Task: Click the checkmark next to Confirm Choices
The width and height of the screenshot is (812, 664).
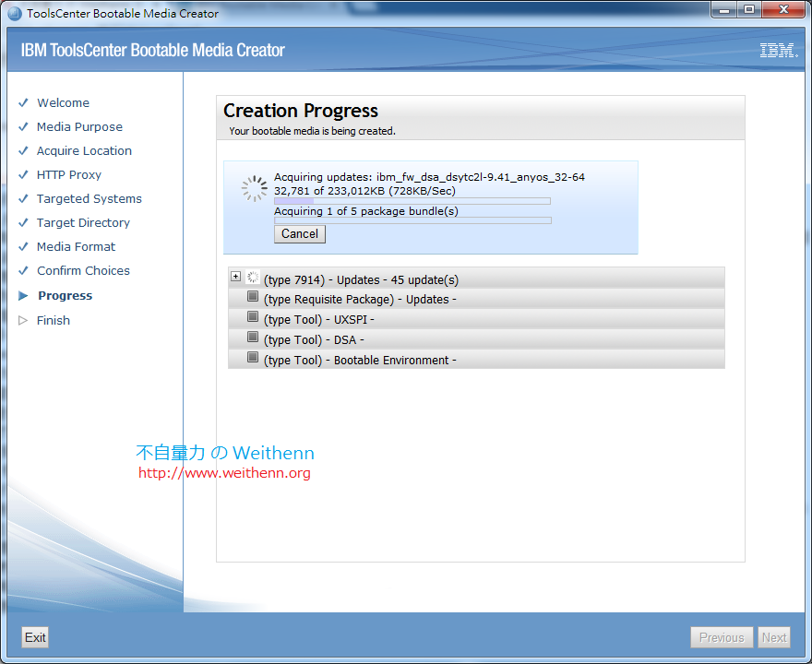Action: (23, 270)
